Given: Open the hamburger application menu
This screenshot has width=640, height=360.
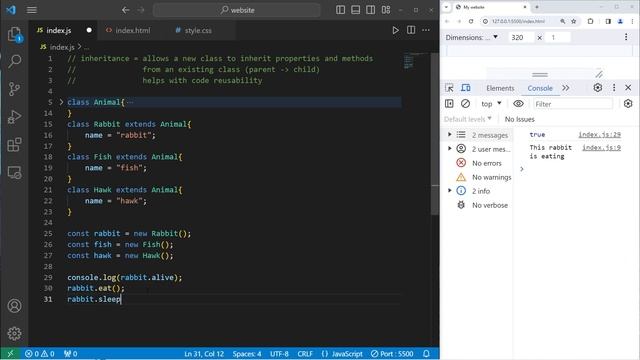Looking at the screenshot, I should click(x=32, y=10).
